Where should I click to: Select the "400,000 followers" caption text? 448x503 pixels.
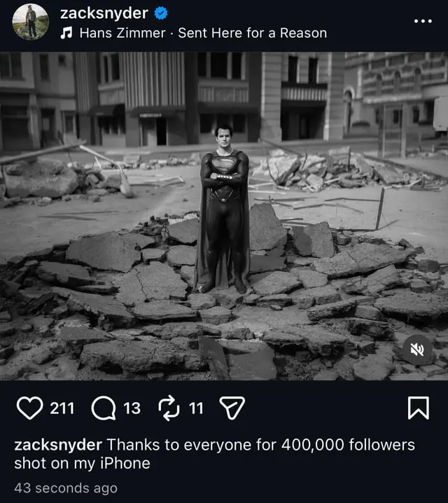tap(347, 445)
